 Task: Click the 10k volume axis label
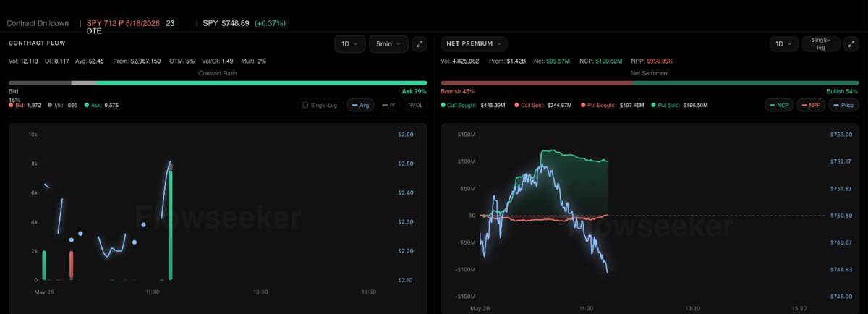point(33,135)
